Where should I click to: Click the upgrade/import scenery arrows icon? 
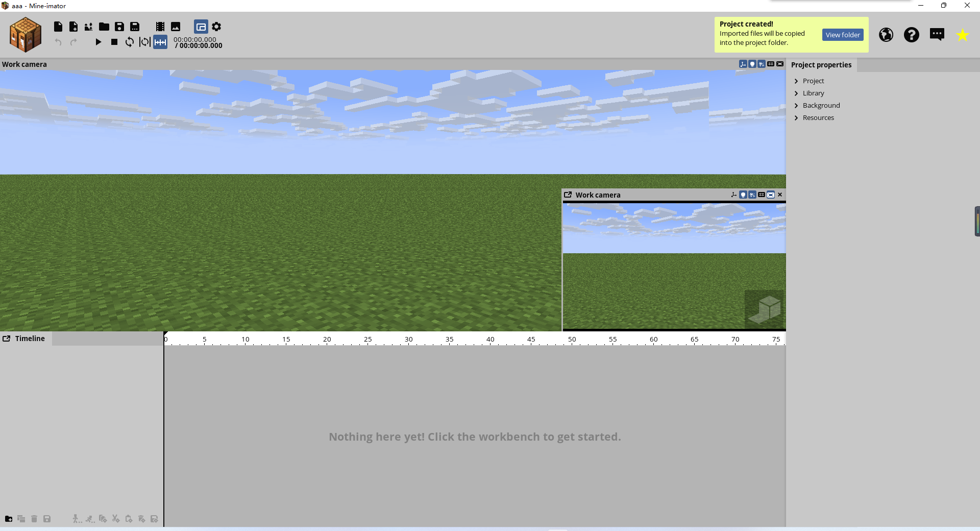[89, 27]
